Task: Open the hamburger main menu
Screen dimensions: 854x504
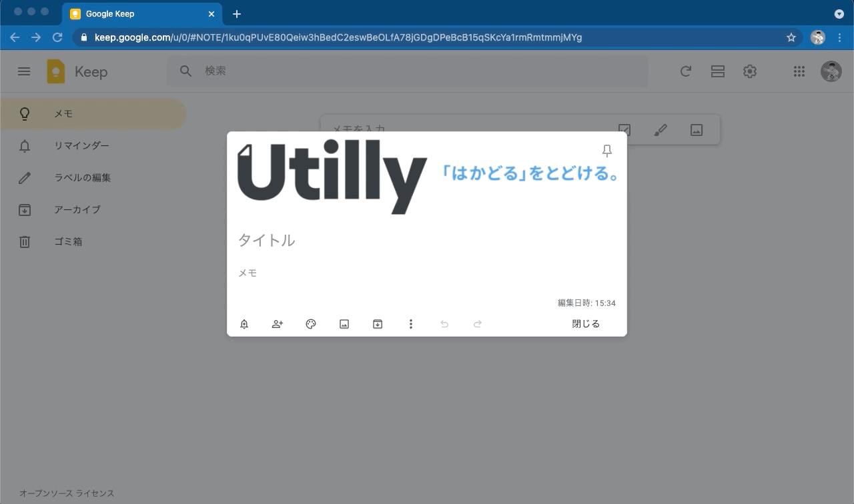Action: 24,71
